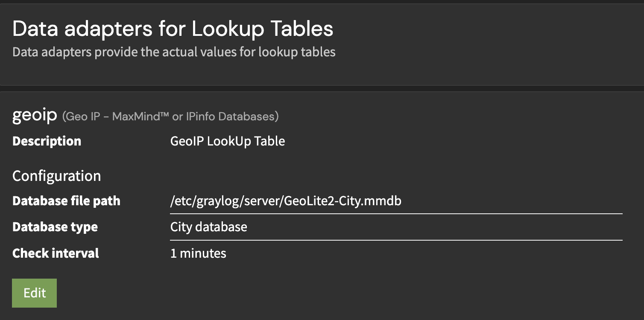Click the '1 minutes' interval value
This screenshot has width=644, height=320.
point(198,253)
